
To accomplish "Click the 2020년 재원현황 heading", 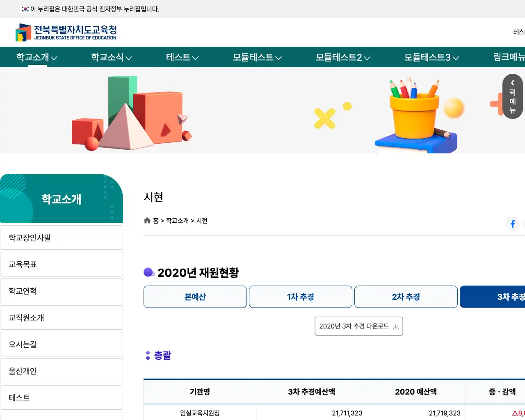I will 198,273.
